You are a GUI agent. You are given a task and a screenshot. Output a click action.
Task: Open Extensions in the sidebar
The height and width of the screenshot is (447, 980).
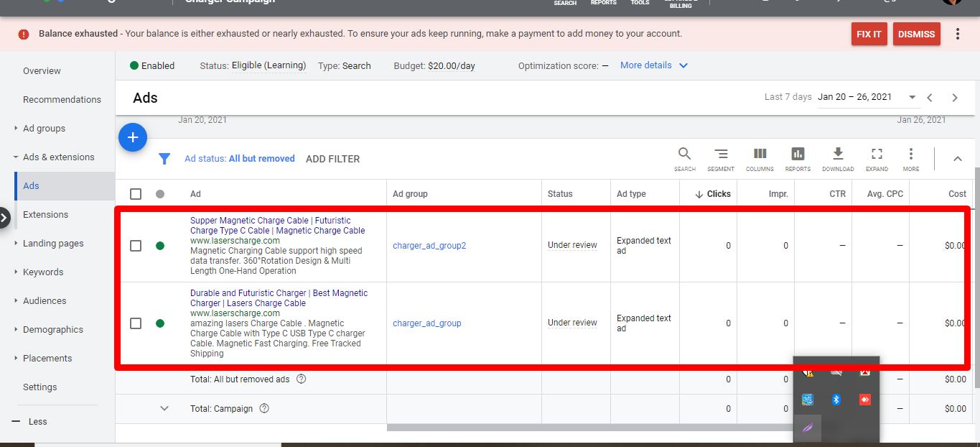click(45, 215)
